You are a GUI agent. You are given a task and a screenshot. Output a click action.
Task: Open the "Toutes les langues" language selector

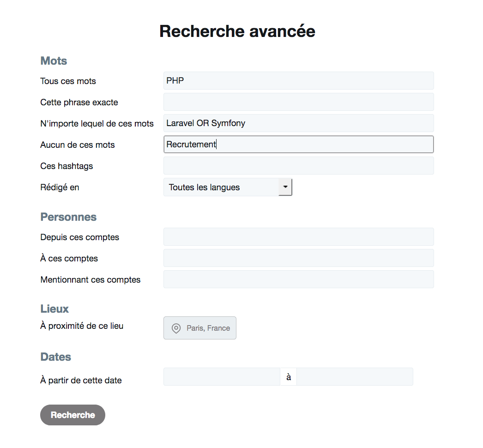222,188
